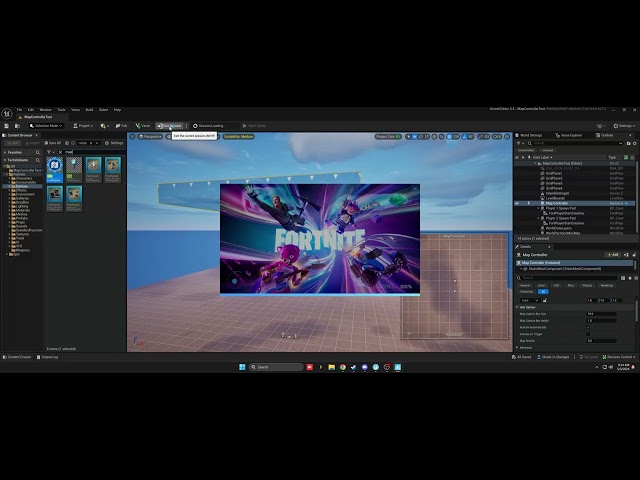Select Map Controller (Instance) row
This screenshot has width=640, height=480.
575,263
